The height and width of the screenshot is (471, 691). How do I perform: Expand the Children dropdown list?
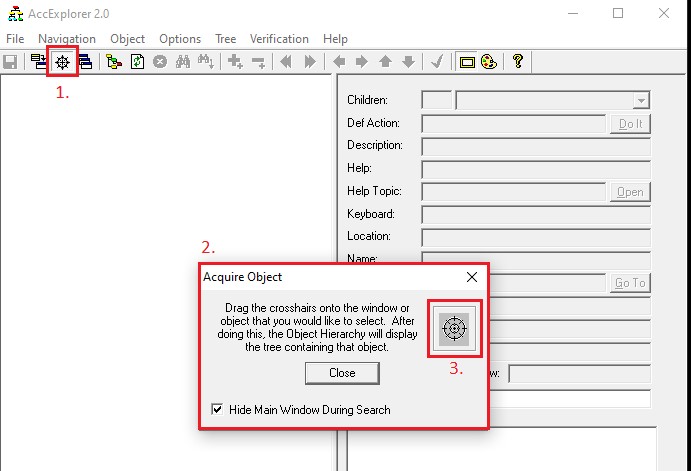640,100
